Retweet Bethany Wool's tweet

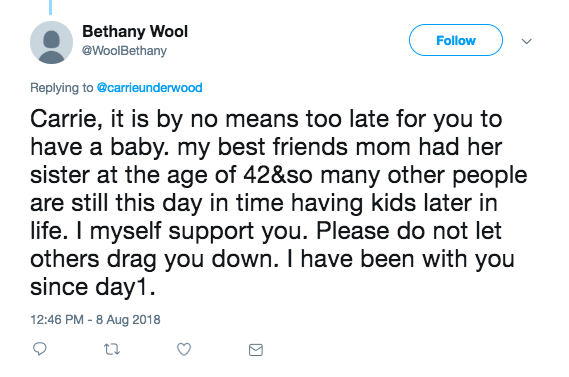click(111, 349)
